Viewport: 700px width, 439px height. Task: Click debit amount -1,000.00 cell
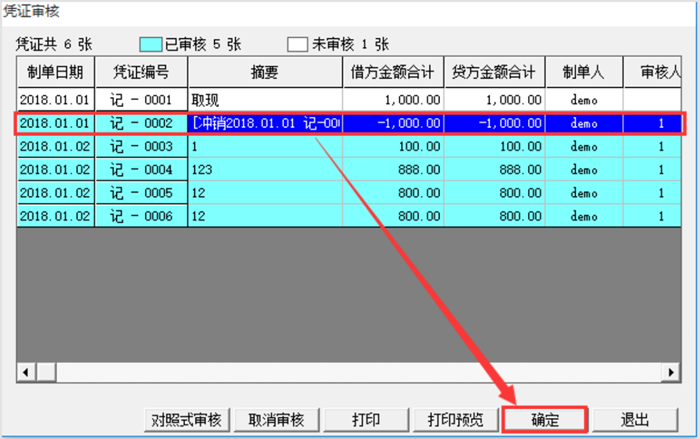click(393, 123)
